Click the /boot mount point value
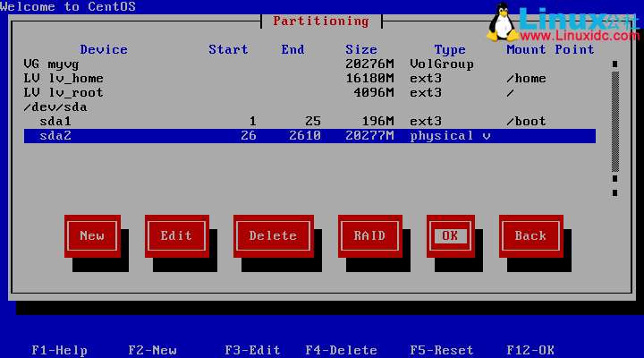 click(527, 122)
